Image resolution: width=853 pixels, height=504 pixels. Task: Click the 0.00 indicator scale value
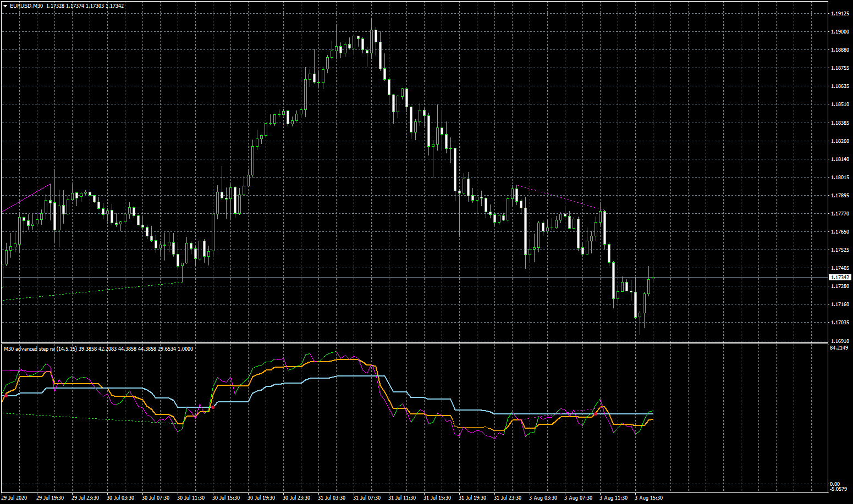tap(834, 484)
